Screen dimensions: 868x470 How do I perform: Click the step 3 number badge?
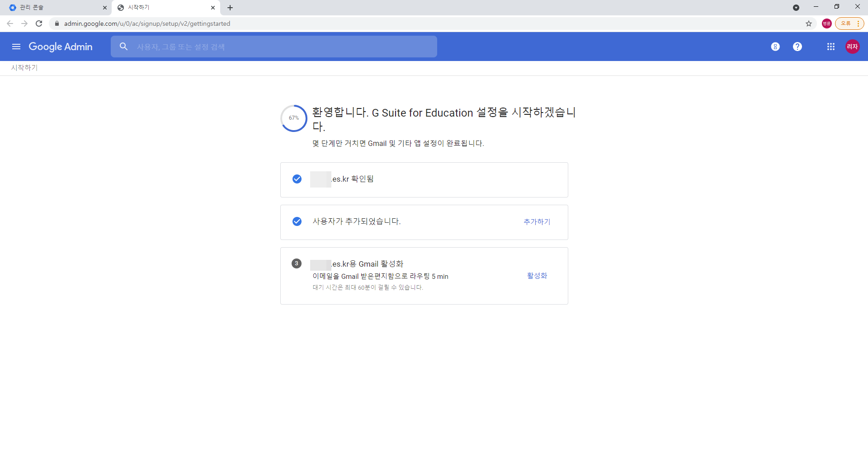click(x=297, y=263)
